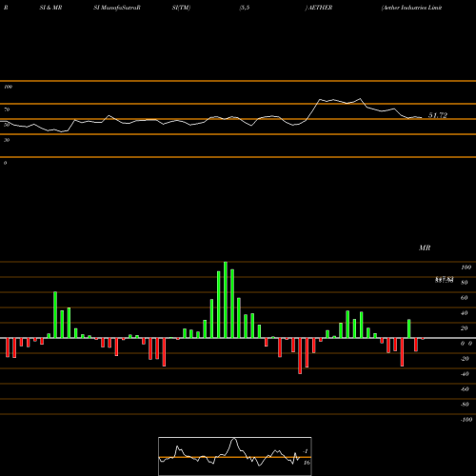The image size is (476, 476).
Task: Click the 30 level label on RSI axis
Action: coord(7,140)
